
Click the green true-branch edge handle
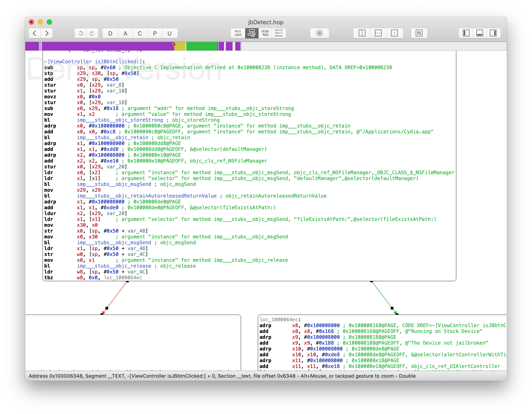pos(392,308)
